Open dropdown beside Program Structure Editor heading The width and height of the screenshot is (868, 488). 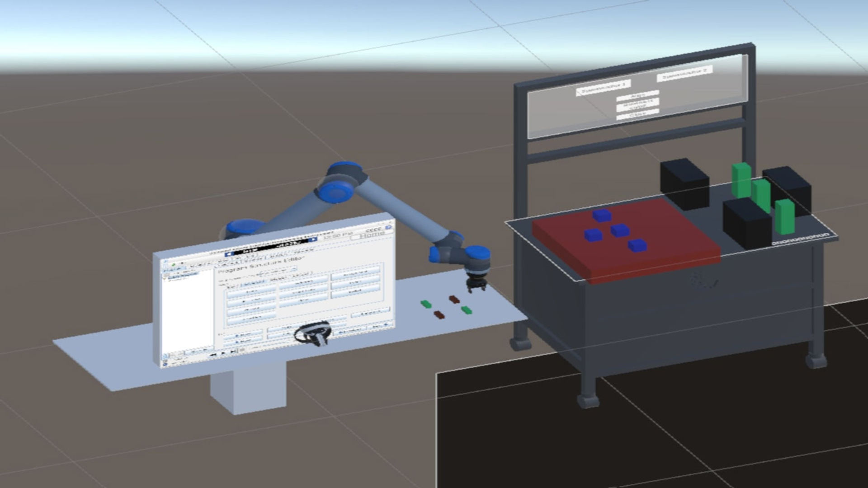pyautogui.click(x=293, y=269)
